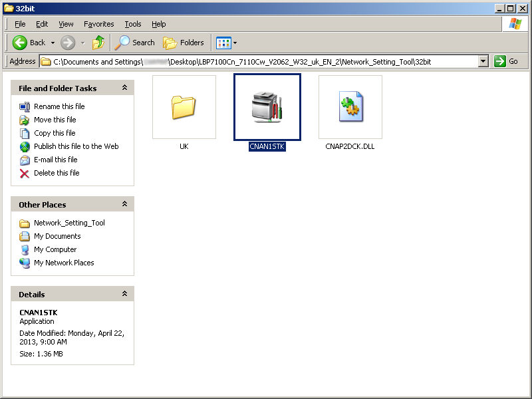Click the Back navigation button
This screenshot has width=532, height=399.
(x=29, y=43)
